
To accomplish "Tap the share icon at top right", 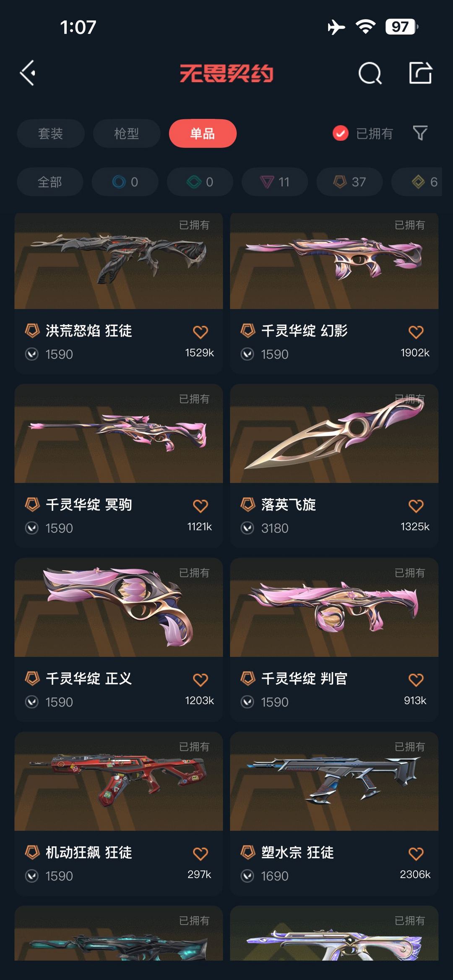I will click(x=420, y=73).
